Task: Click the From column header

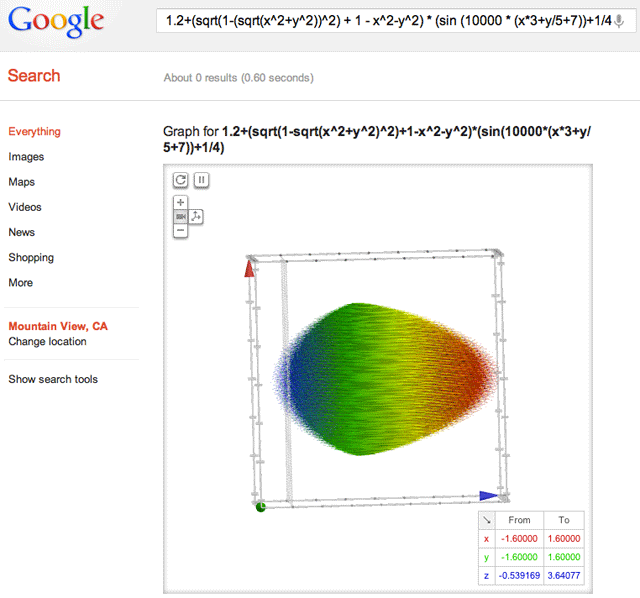Action: [x=519, y=520]
